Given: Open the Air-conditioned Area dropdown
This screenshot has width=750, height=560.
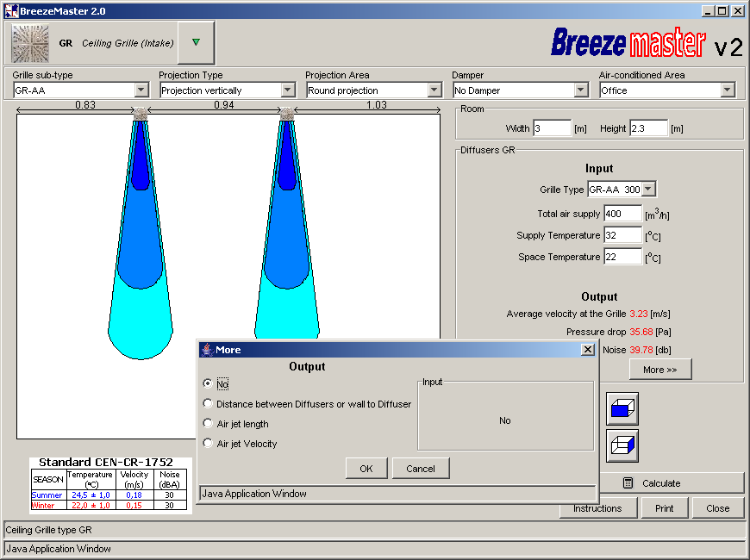Looking at the screenshot, I should point(728,90).
